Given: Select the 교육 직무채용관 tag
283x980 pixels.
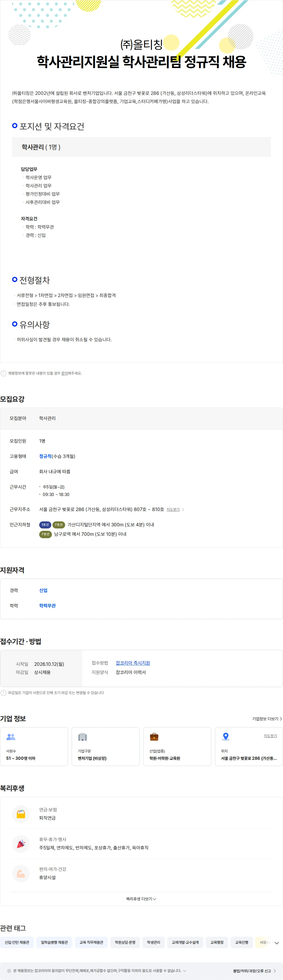Looking at the screenshot, I should tap(91, 942).
